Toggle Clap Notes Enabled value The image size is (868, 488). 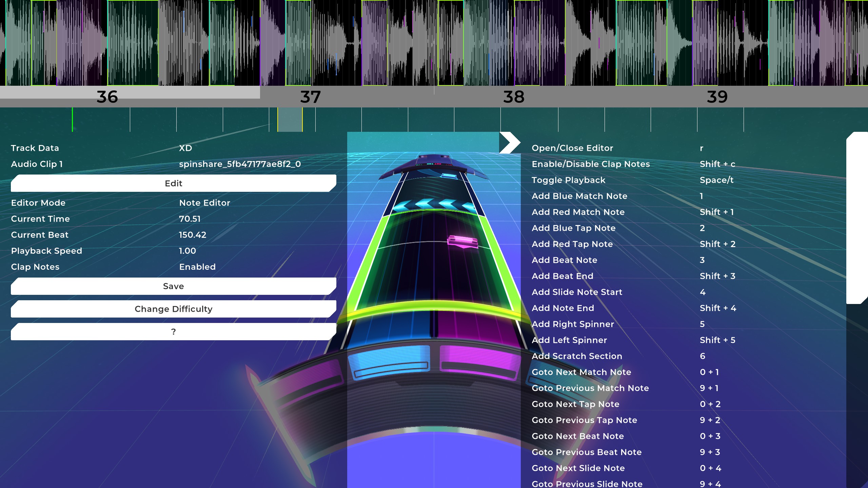(x=197, y=267)
